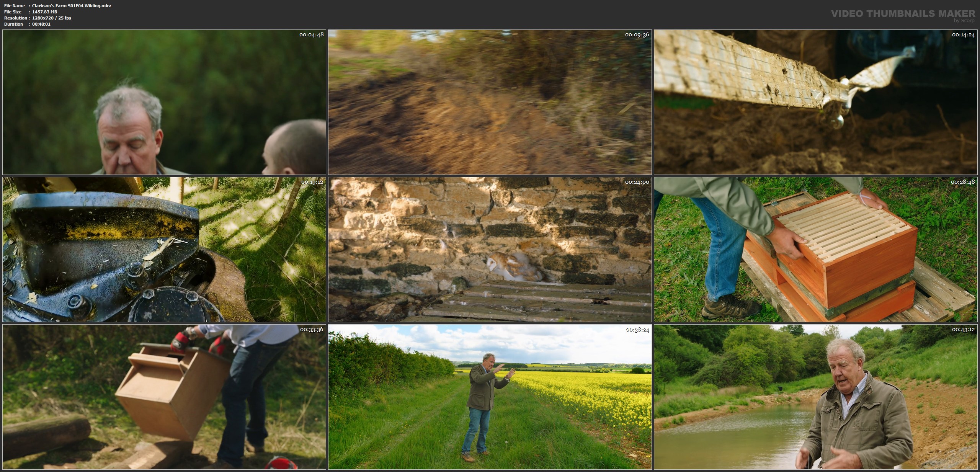Click the thumbnail timestamped 00:04:48
This screenshot has width=980, height=472.
[164, 102]
